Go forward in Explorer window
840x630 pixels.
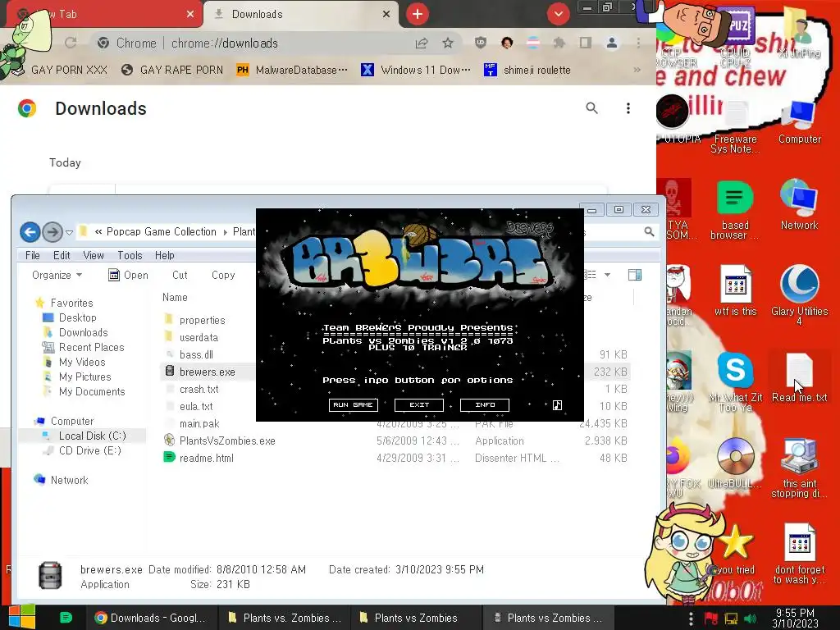click(52, 232)
